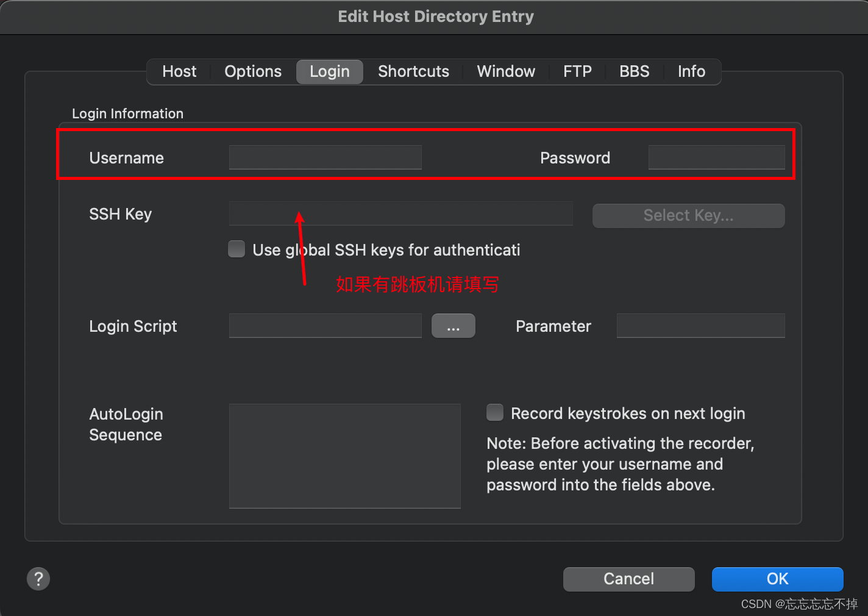Enable Record keystrokes on next login
This screenshot has height=616, width=868.
coord(494,412)
